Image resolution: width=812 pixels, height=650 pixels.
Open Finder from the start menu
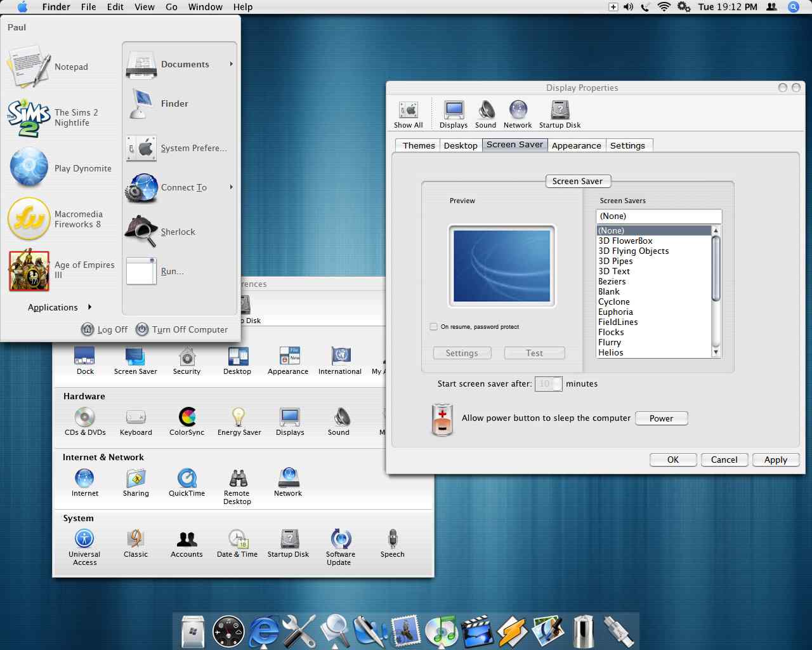pyautogui.click(x=157, y=103)
